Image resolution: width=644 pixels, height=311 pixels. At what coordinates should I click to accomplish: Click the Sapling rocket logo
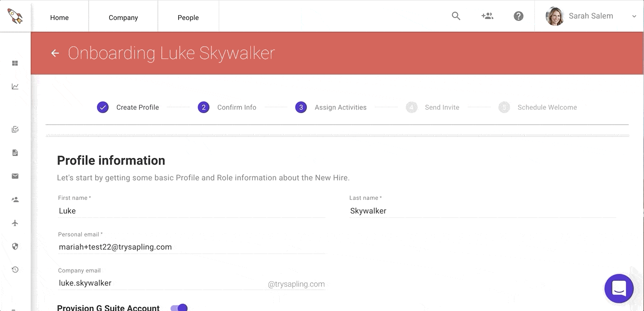tap(15, 16)
